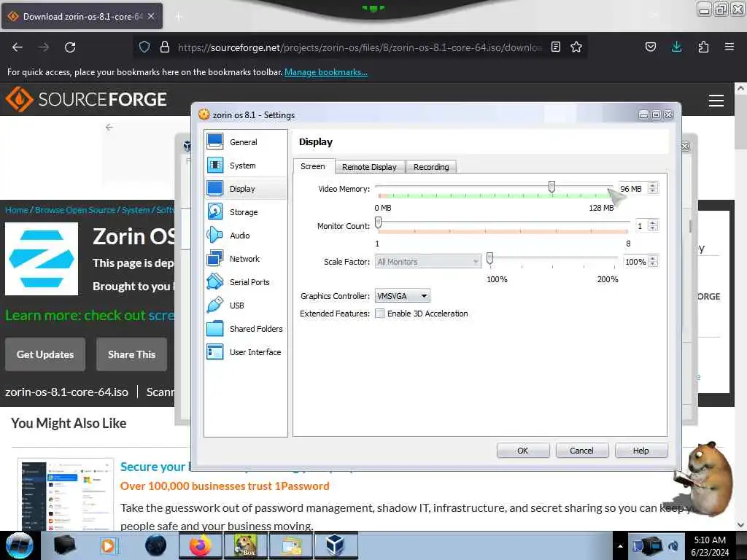Viewport: 747px width, 560px height.
Task: Click the Scale Factor 100% spinbox
Action: [640, 262]
